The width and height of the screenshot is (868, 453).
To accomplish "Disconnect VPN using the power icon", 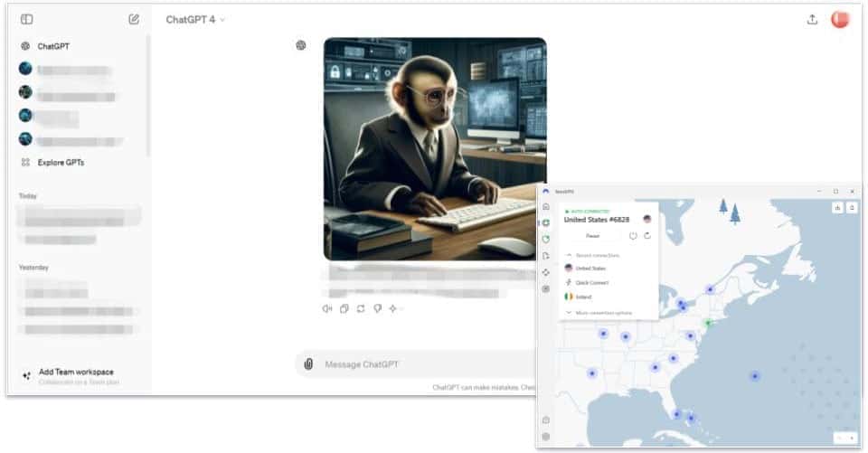I will click(x=633, y=236).
